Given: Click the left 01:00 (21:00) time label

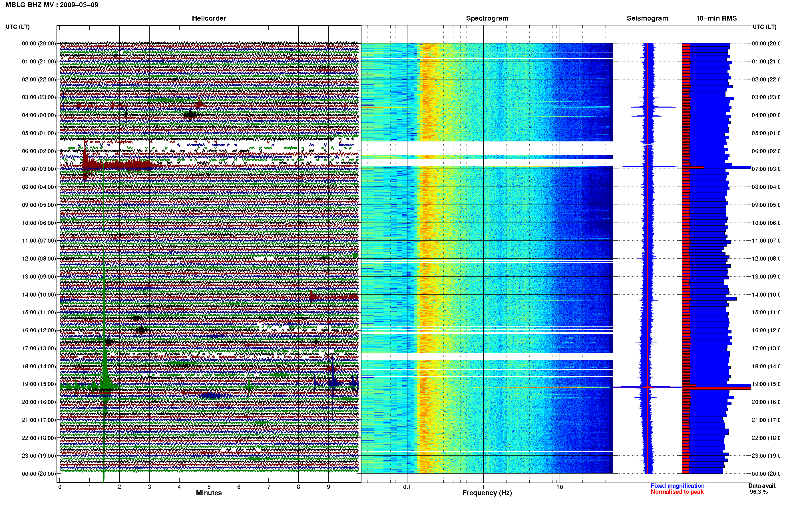Looking at the screenshot, I should click(x=39, y=61).
